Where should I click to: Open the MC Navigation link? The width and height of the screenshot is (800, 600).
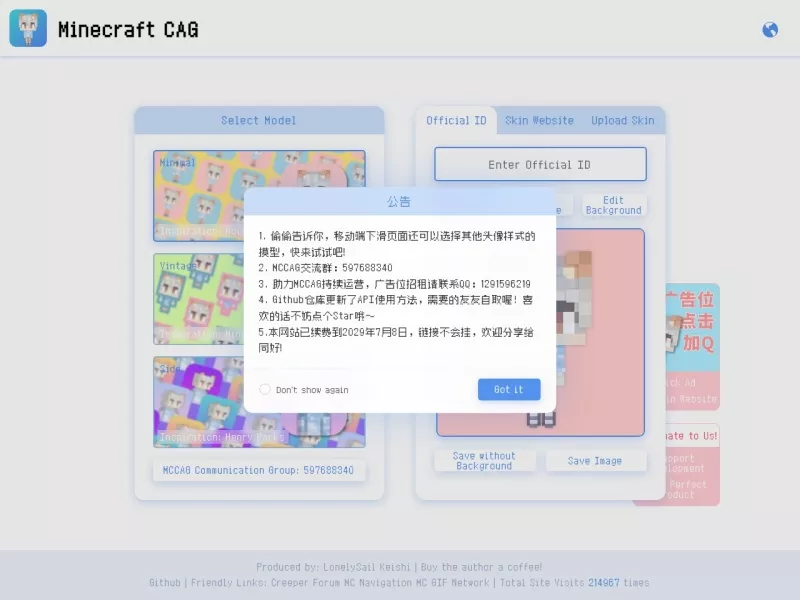[x=378, y=583]
